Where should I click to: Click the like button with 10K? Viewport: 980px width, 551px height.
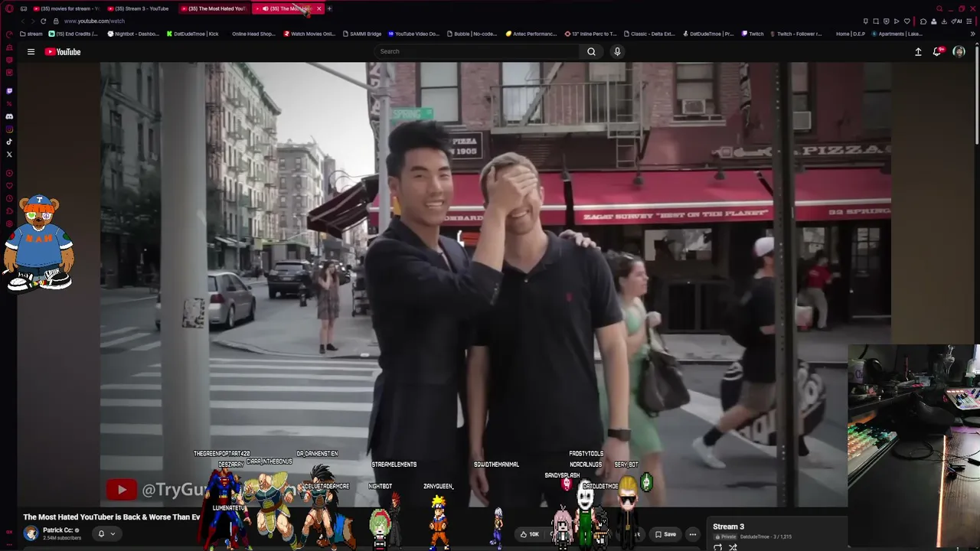pos(529,534)
